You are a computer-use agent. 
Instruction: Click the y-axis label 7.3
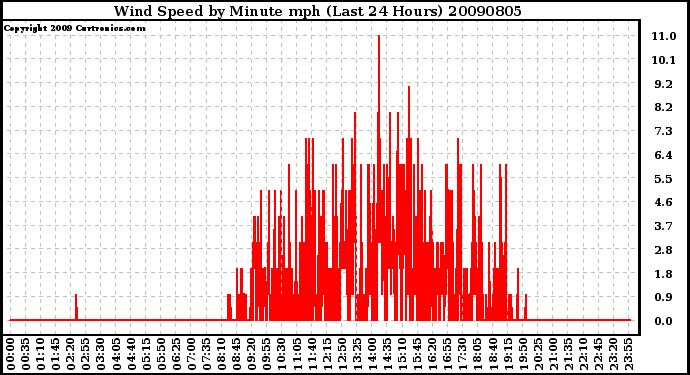[664, 131]
